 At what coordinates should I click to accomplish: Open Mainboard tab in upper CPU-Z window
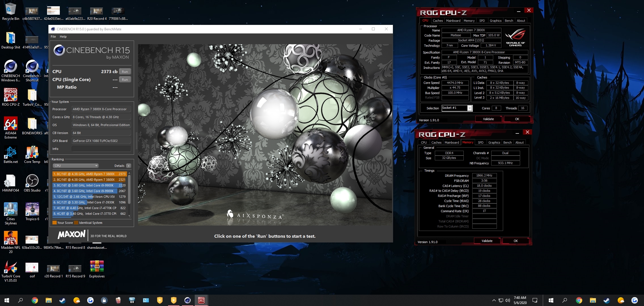click(453, 21)
